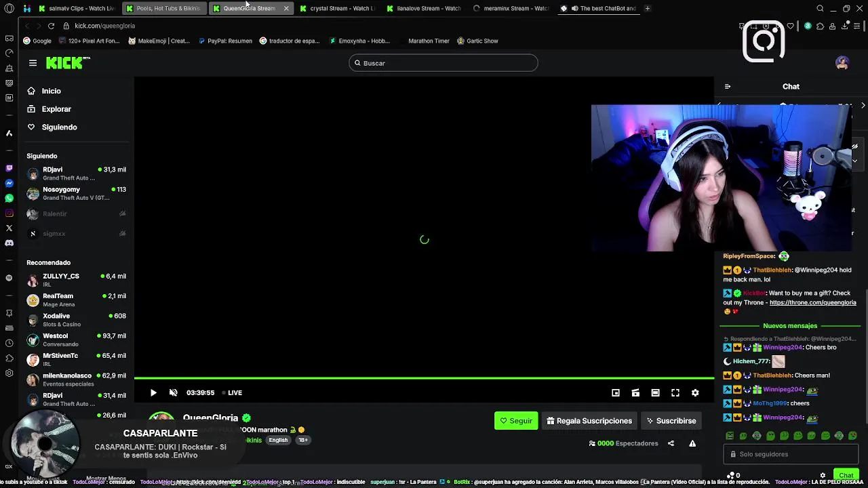The image size is (868, 488).
Task: Open Twitch in Opera sidebar
Action: (9, 167)
